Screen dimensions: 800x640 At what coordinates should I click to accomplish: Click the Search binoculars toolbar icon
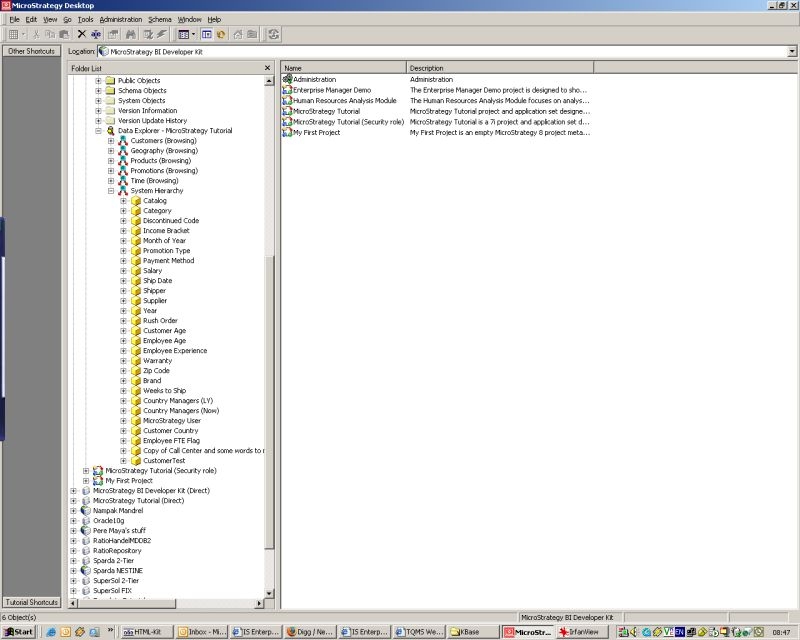click(131, 34)
